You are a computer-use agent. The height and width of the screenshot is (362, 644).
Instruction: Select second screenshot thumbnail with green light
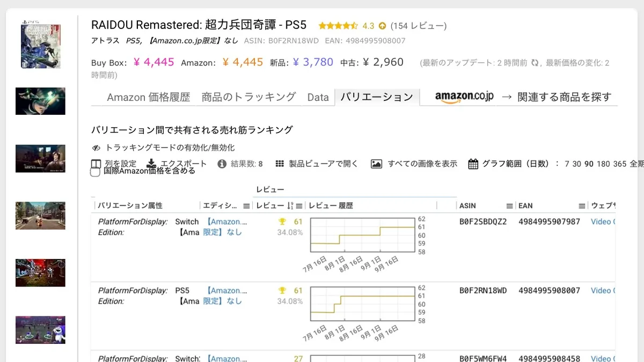[x=40, y=101]
